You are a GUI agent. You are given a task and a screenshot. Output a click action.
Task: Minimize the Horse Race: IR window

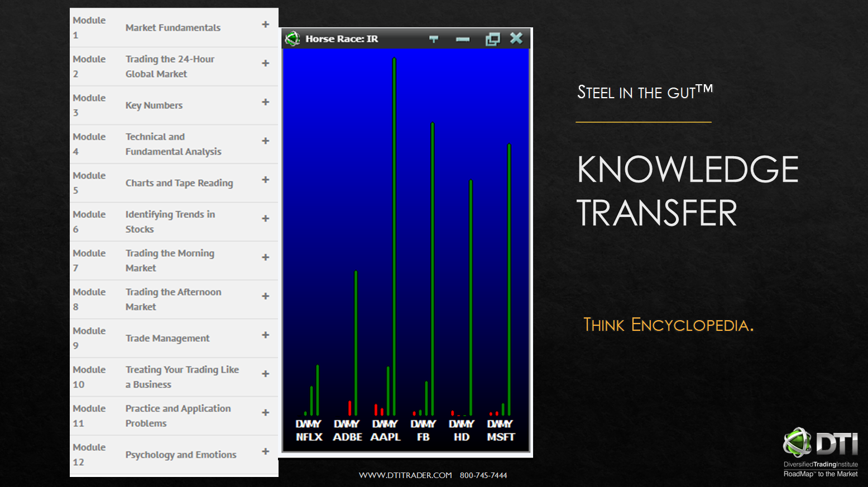[x=463, y=38]
